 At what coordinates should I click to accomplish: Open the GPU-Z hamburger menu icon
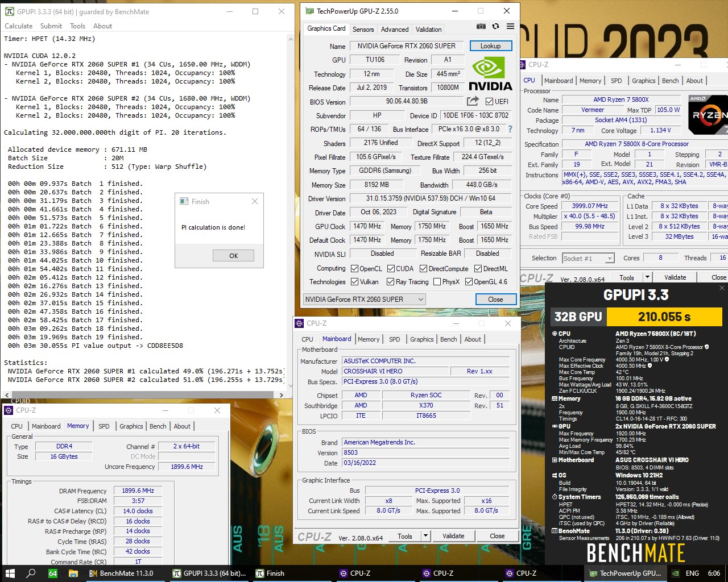(x=510, y=26)
